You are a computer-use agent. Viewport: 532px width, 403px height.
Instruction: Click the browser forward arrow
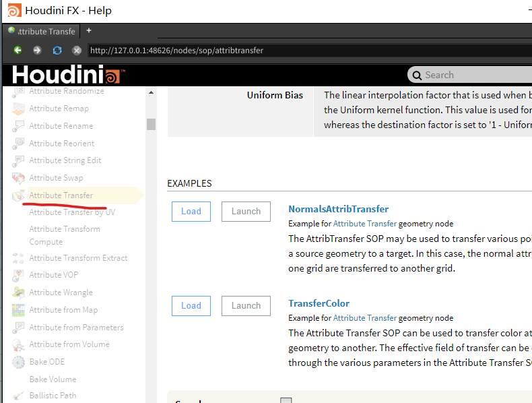pyautogui.click(x=37, y=51)
